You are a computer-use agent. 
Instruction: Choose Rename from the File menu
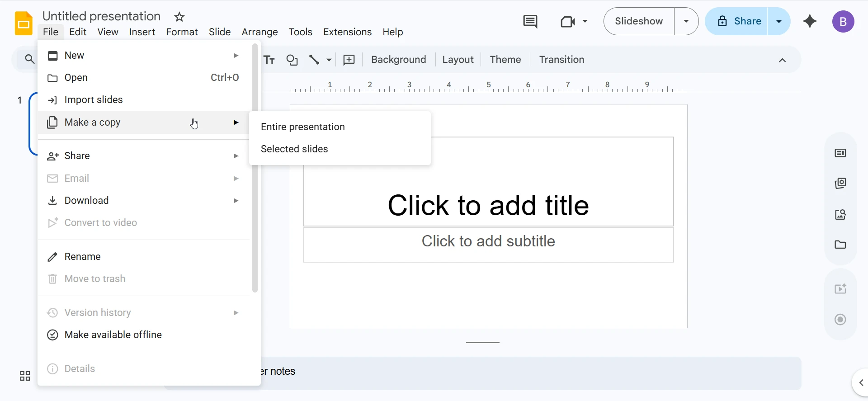click(144, 257)
